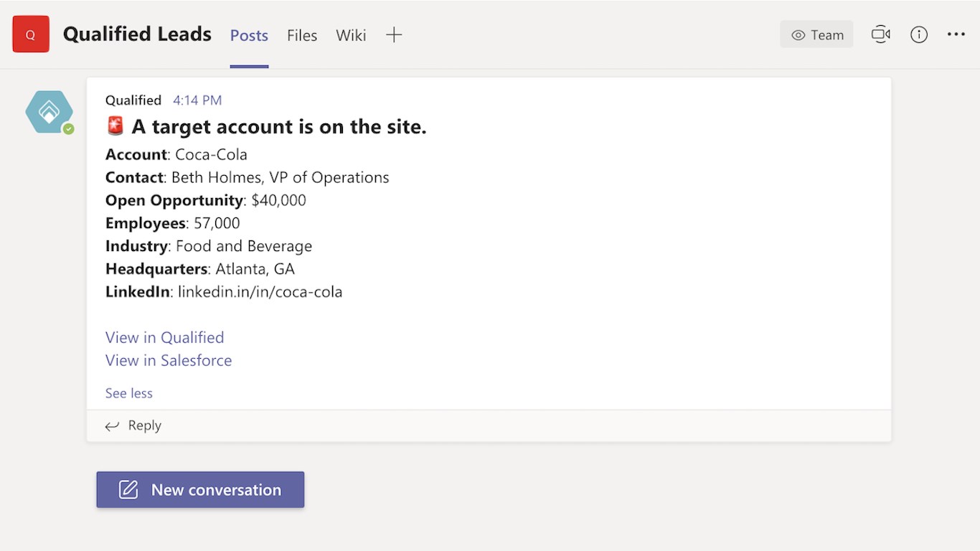Collapse message with See less
980x551 pixels.
pos(129,393)
